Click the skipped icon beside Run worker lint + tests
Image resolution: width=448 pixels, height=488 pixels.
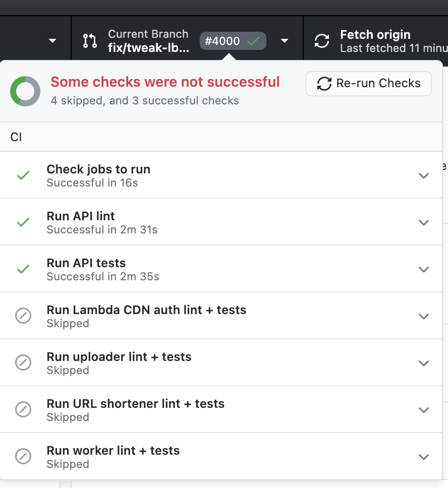coord(23,456)
